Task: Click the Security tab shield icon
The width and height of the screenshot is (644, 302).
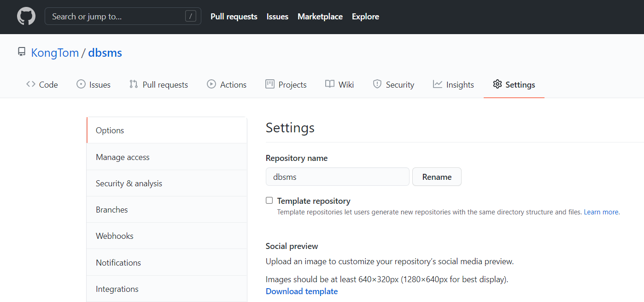Action: coord(377,84)
